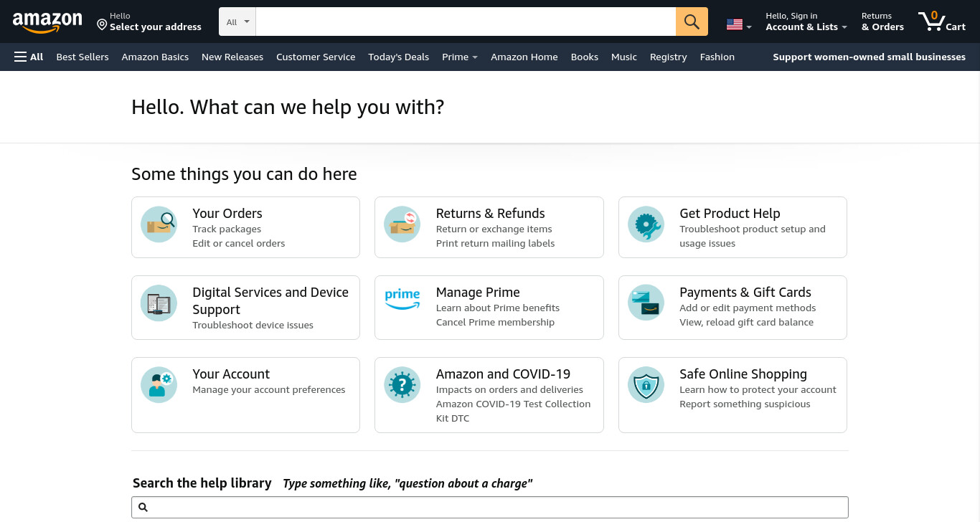Image resolution: width=980 pixels, height=522 pixels.
Task: Open Your Orders title link
Action: tap(227, 214)
